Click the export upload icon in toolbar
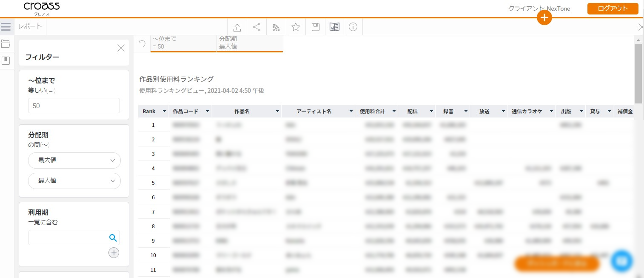 (x=237, y=27)
